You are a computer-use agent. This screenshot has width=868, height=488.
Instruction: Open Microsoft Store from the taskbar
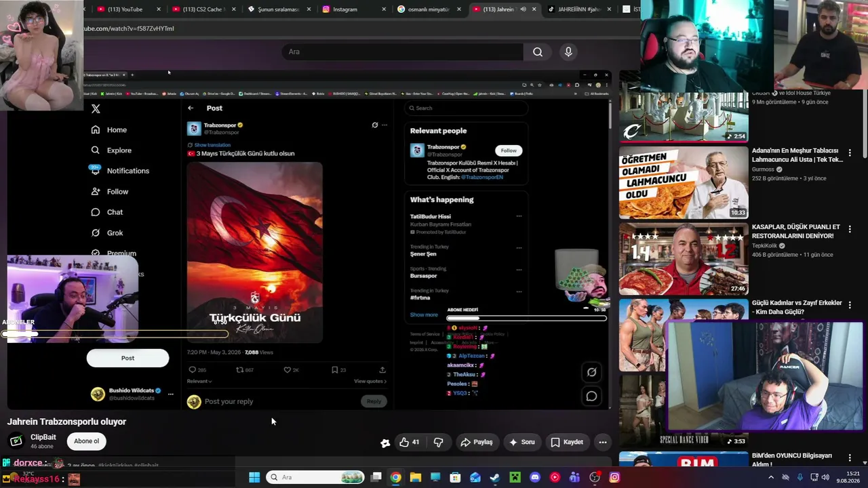click(x=455, y=477)
